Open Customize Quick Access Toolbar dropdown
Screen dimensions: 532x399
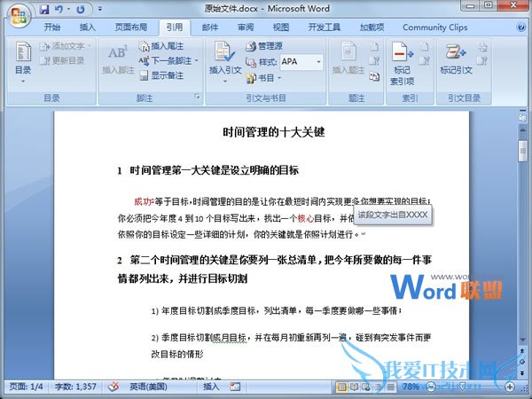click(99, 9)
